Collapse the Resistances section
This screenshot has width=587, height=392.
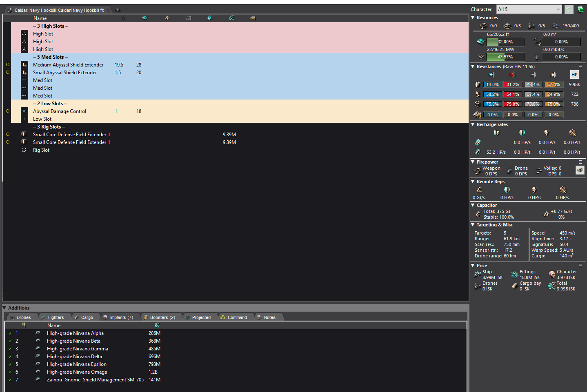coord(473,66)
